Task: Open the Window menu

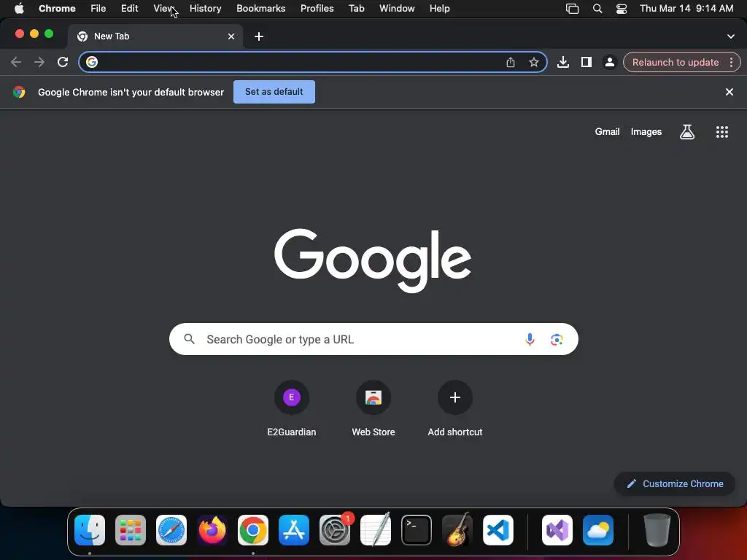Action: [x=397, y=9]
